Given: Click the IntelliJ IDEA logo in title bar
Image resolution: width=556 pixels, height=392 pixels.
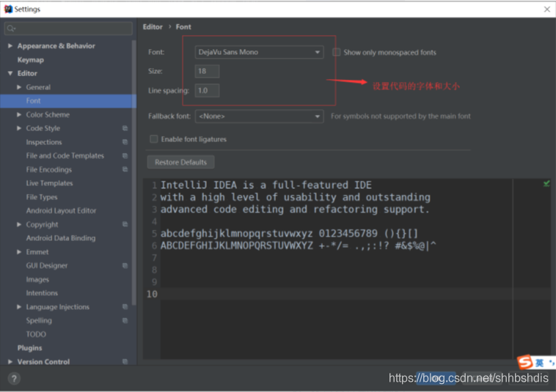Looking at the screenshot, I should [x=8, y=9].
